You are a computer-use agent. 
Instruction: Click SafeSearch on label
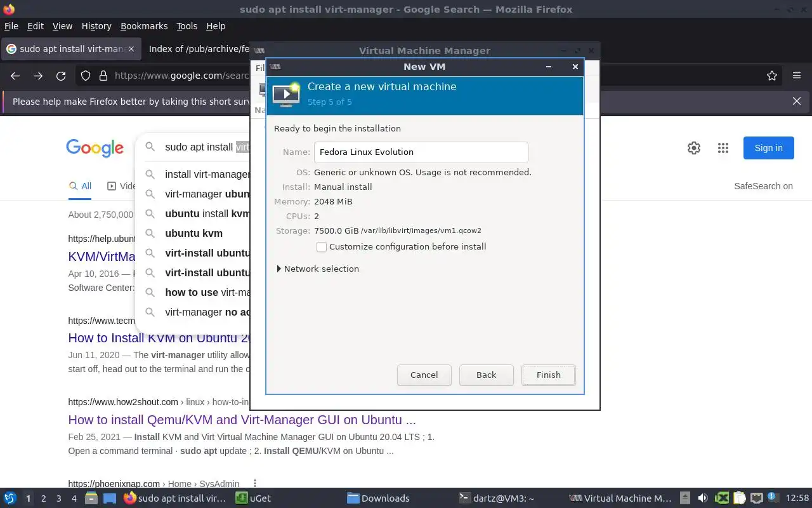(x=763, y=186)
